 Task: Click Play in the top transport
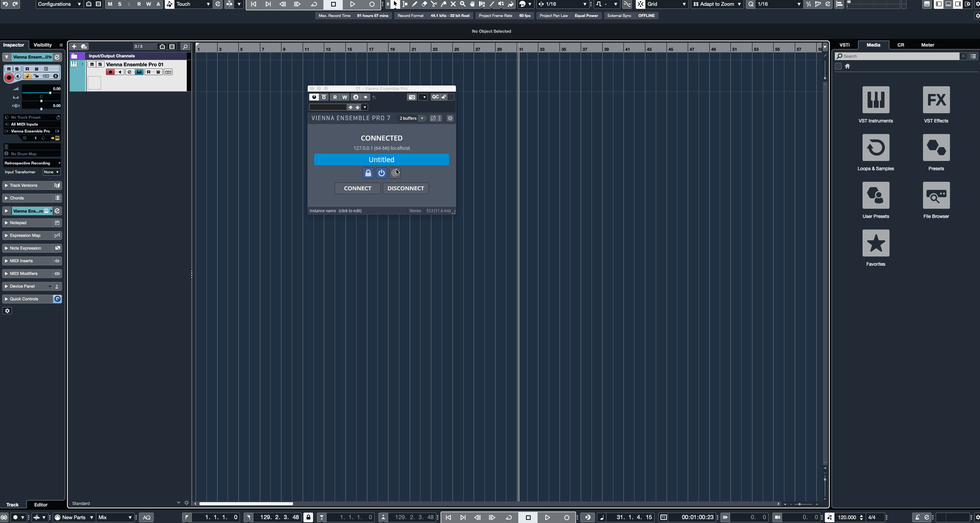coord(352,4)
